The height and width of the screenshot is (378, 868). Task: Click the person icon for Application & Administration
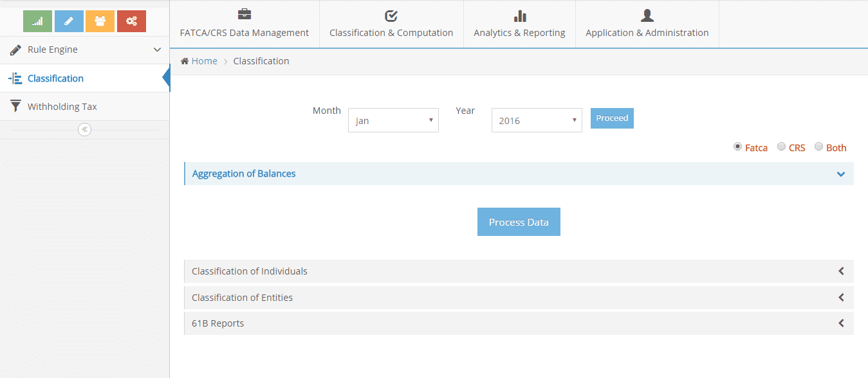(647, 15)
